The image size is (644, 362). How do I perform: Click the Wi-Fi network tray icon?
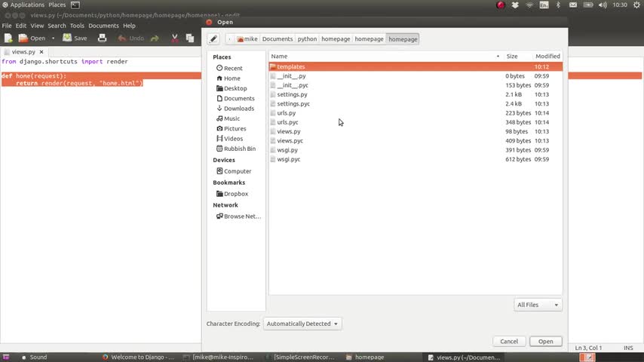[529, 5]
